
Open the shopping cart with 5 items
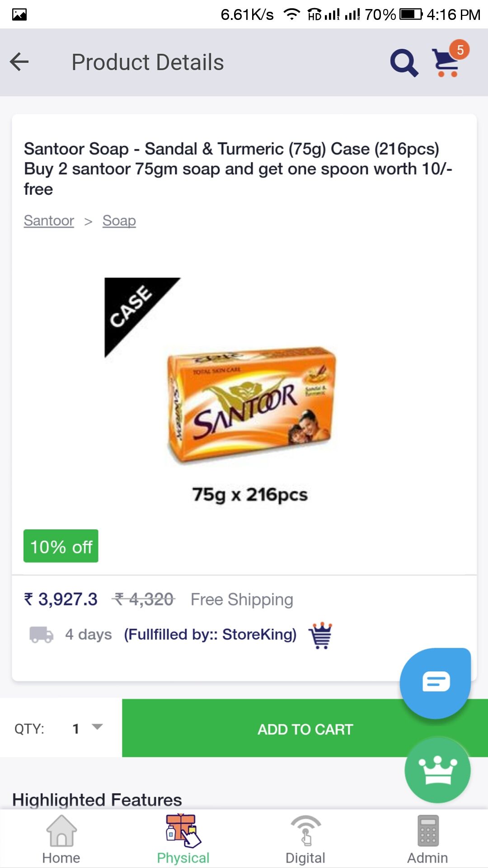(x=447, y=62)
